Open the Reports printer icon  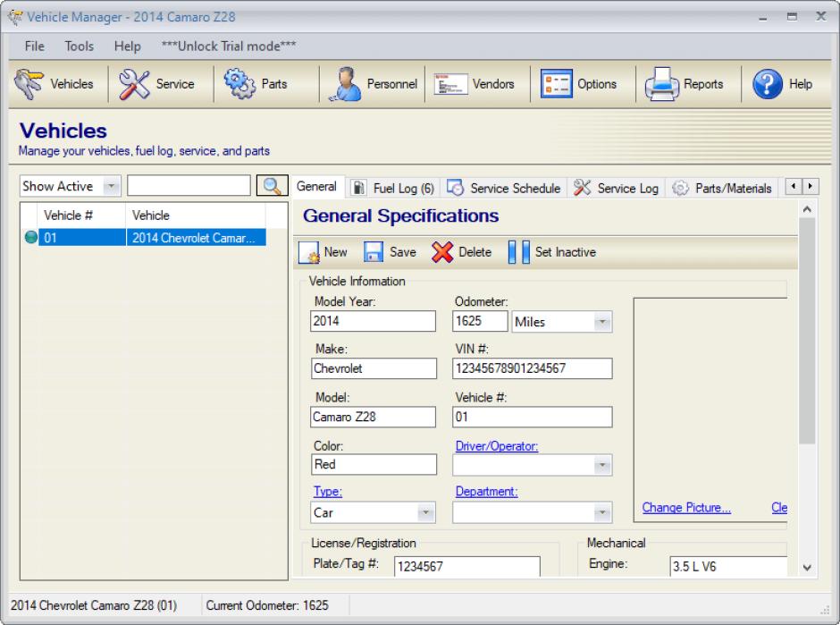click(661, 84)
